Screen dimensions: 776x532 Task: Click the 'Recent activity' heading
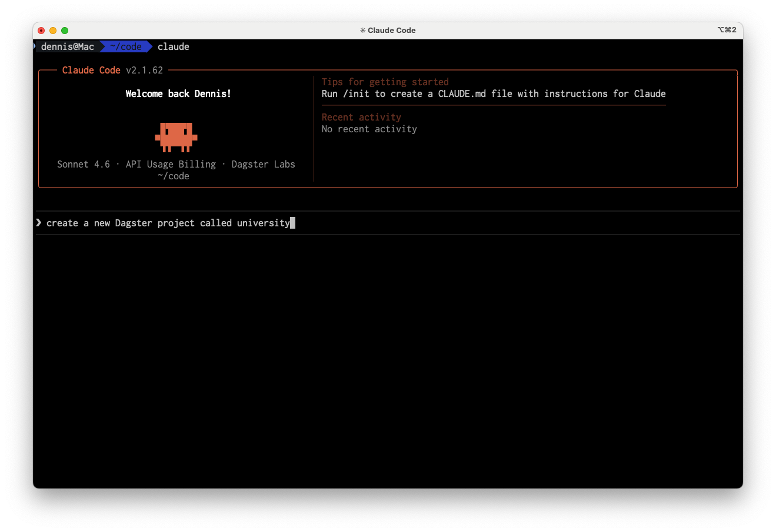click(361, 117)
